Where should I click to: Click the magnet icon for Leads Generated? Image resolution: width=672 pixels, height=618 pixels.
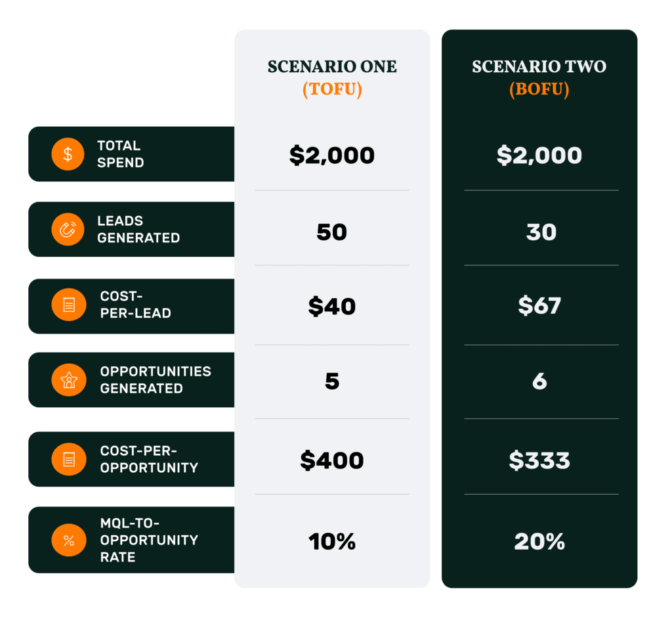click(x=68, y=229)
